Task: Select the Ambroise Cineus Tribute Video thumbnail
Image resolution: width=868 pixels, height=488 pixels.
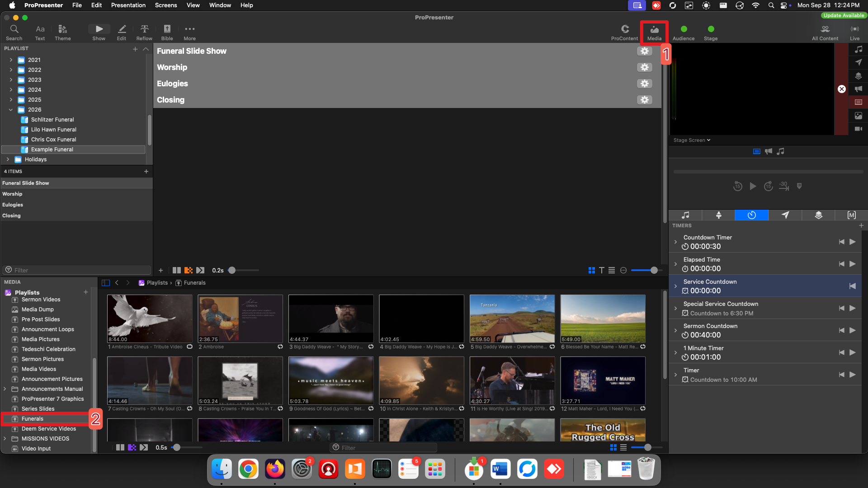Action: pyautogui.click(x=150, y=319)
